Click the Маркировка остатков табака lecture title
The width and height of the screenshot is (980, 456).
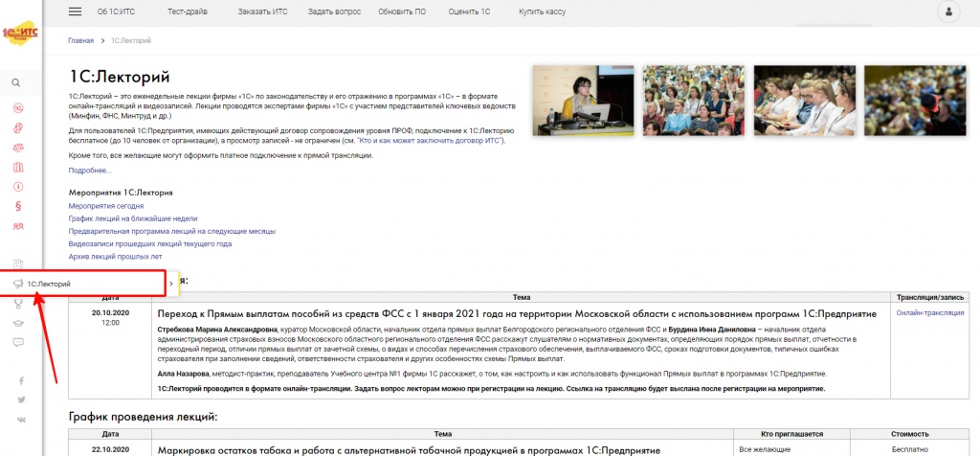tap(409, 450)
